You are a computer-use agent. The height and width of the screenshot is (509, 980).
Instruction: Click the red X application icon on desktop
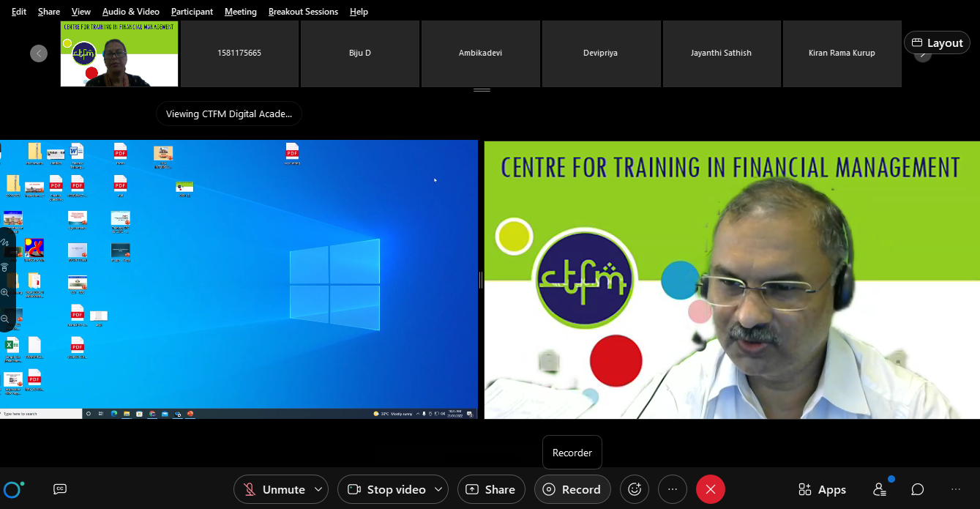pyautogui.click(x=34, y=248)
